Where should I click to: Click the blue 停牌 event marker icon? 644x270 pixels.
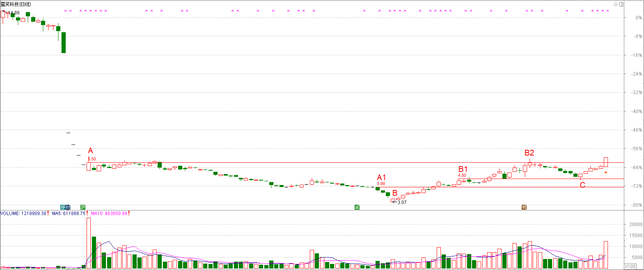click(65, 207)
